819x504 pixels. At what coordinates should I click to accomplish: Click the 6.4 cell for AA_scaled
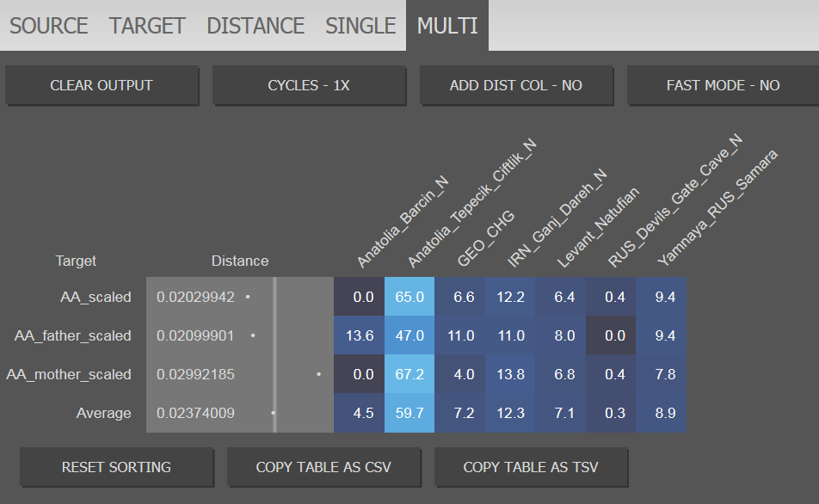[560, 297]
